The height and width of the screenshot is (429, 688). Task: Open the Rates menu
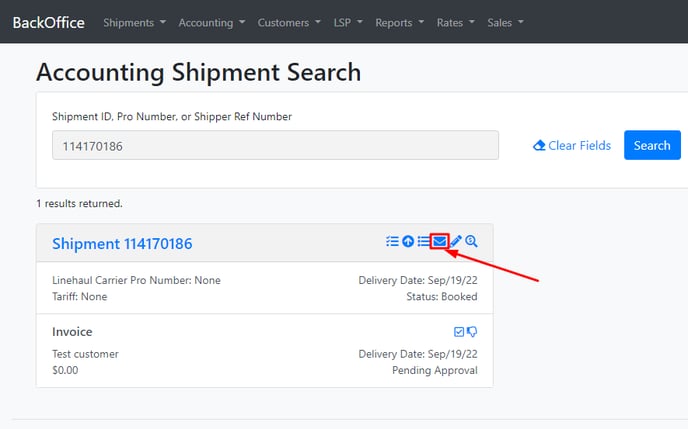pos(455,22)
